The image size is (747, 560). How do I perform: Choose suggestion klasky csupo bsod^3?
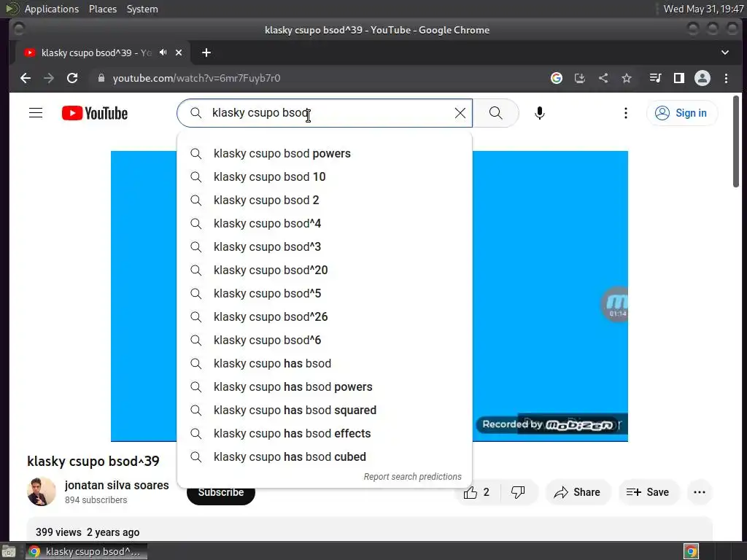tap(325, 246)
